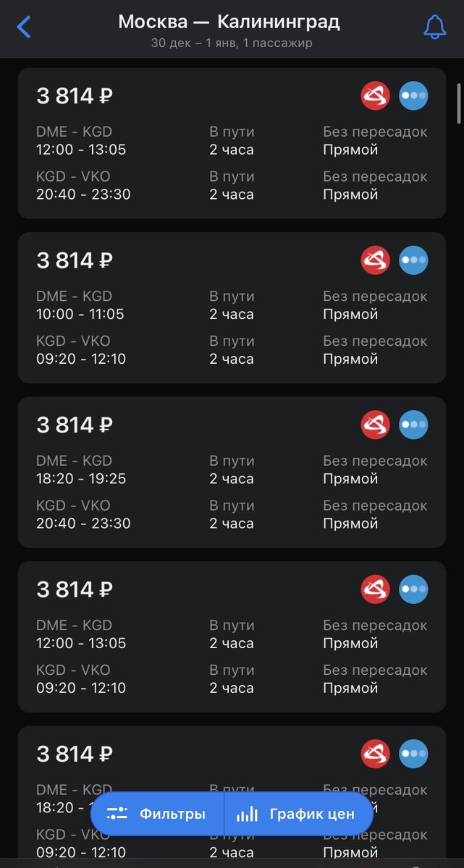Tap the notification bell icon
The image size is (464, 868).
[x=435, y=26]
